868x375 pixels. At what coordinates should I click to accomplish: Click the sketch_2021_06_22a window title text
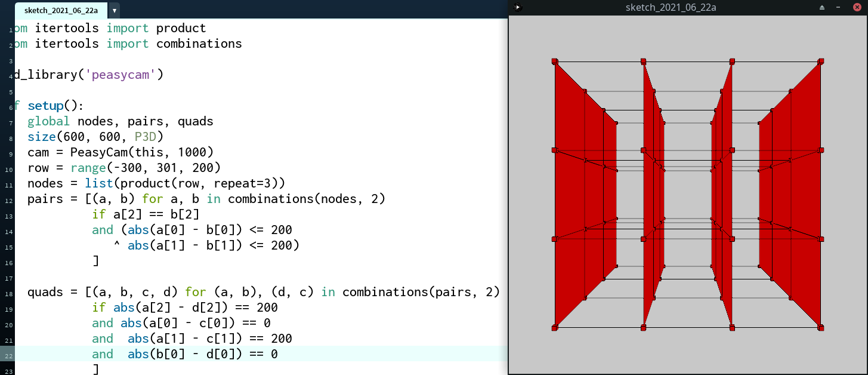click(671, 7)
